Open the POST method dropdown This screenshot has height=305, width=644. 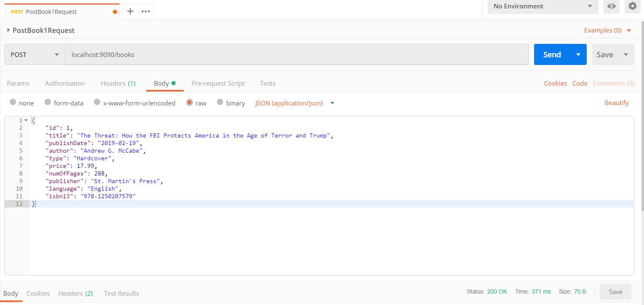35,54
